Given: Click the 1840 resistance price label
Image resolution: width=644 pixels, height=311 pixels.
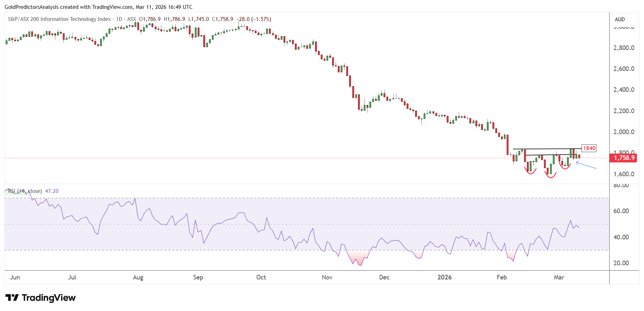Looking at the screenshot, I should [589, 148].
